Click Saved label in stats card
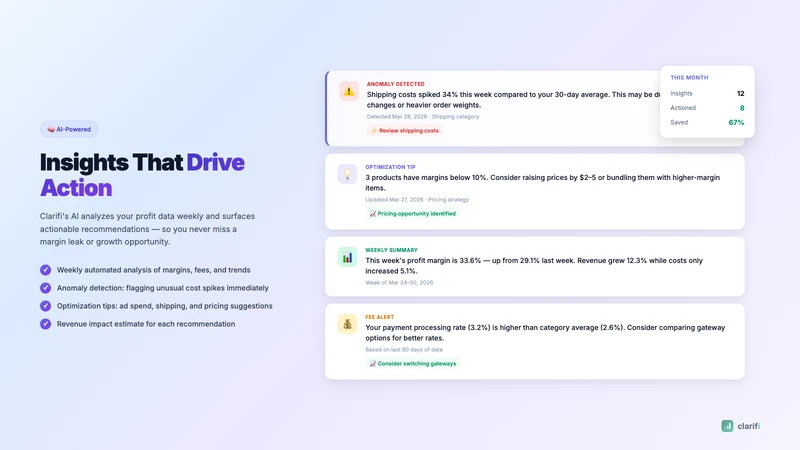800x450 pixels. (x=679, y=122)
